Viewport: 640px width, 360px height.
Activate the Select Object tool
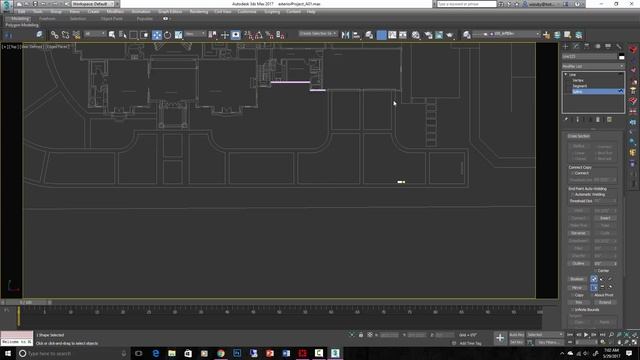[x=112, y=35]
